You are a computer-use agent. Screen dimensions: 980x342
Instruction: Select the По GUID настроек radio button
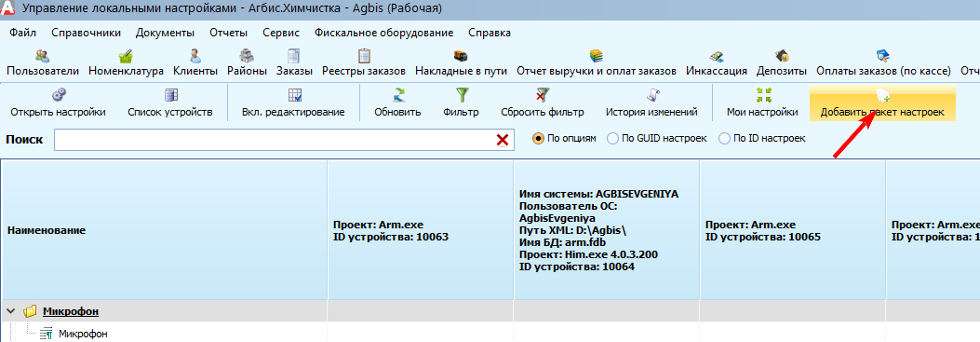coord(613,139)
